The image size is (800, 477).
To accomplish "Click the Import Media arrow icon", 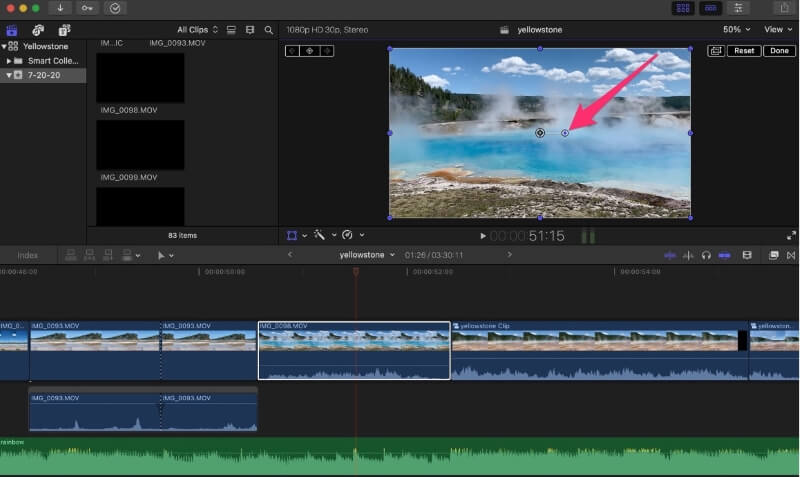I will (60, 8).
